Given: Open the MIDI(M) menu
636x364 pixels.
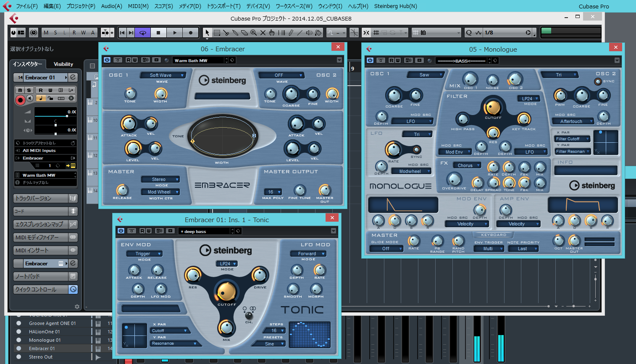Looking at the screenshot, I should pos(138,6).
